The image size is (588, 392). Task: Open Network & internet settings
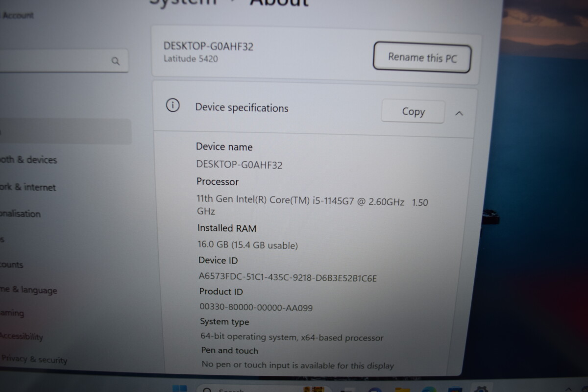[28, 187]
